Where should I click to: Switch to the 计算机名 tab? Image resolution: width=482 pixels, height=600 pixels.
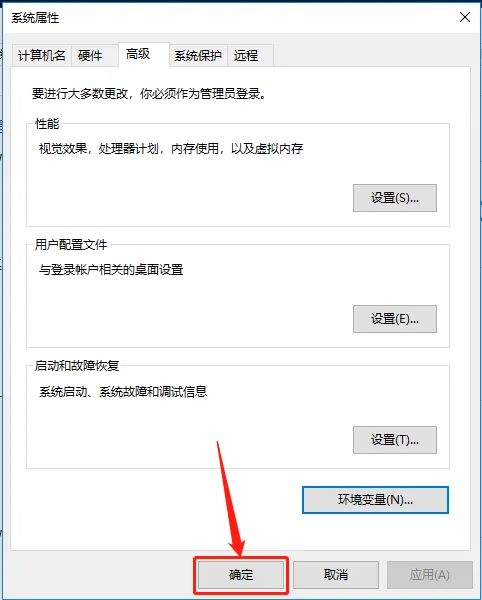[42, 56]
